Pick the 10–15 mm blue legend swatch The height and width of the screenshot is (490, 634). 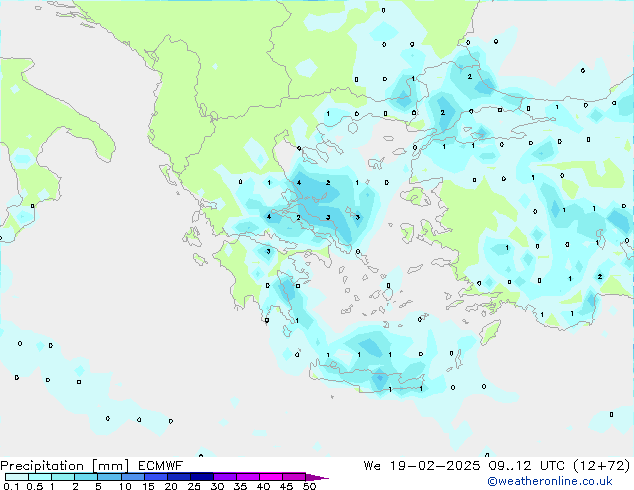click(132, 477)
